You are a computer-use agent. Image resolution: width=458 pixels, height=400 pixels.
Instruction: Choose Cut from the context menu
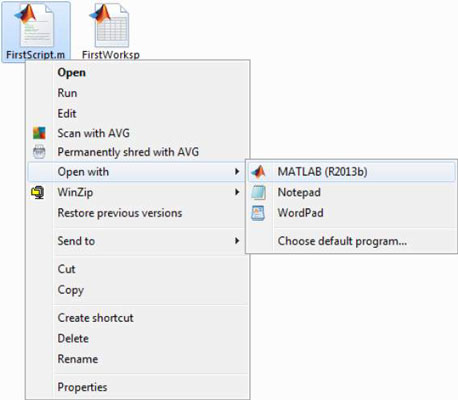click(x=137, y=269)
